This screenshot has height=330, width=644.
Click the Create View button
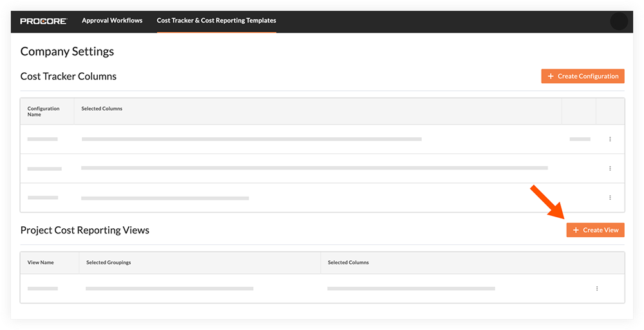click(x=595, y=230)
